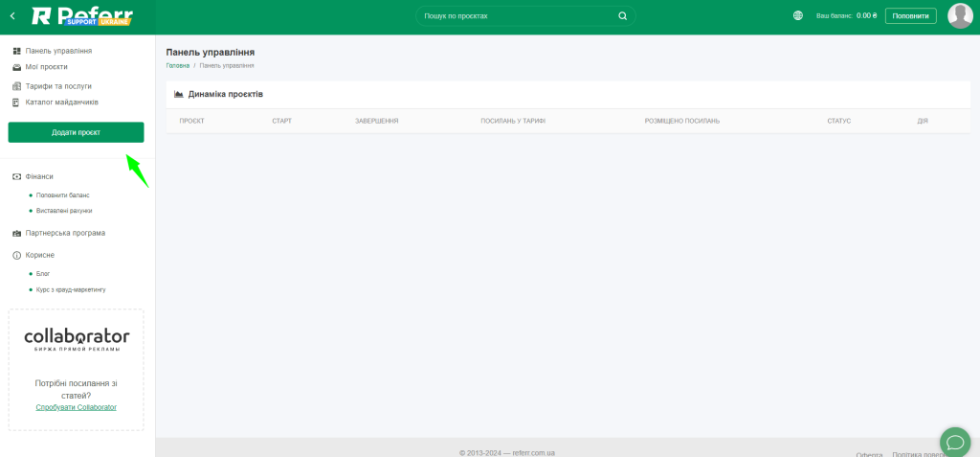Open Партнерська програма
This screenshot has height=457, width=980.
[65, 233]
